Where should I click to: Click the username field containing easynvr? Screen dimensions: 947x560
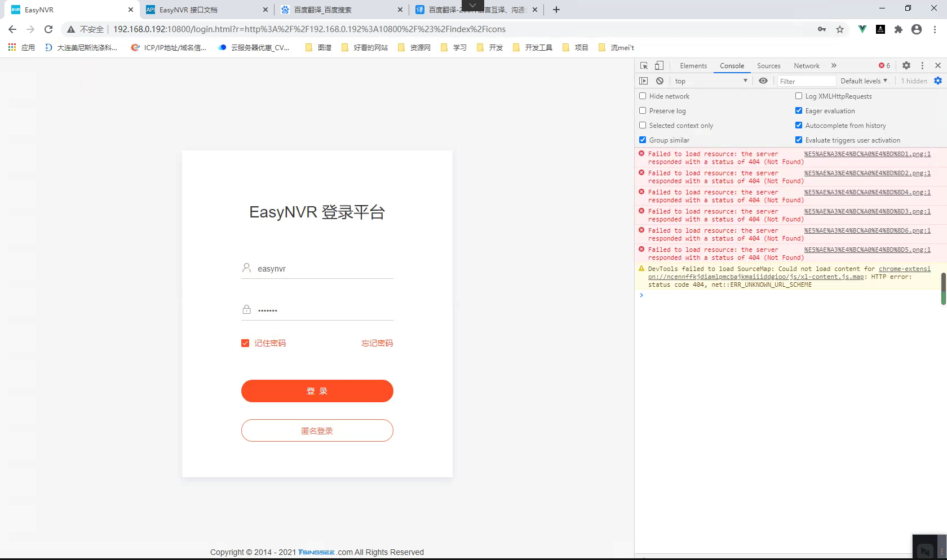coord(317,268)
